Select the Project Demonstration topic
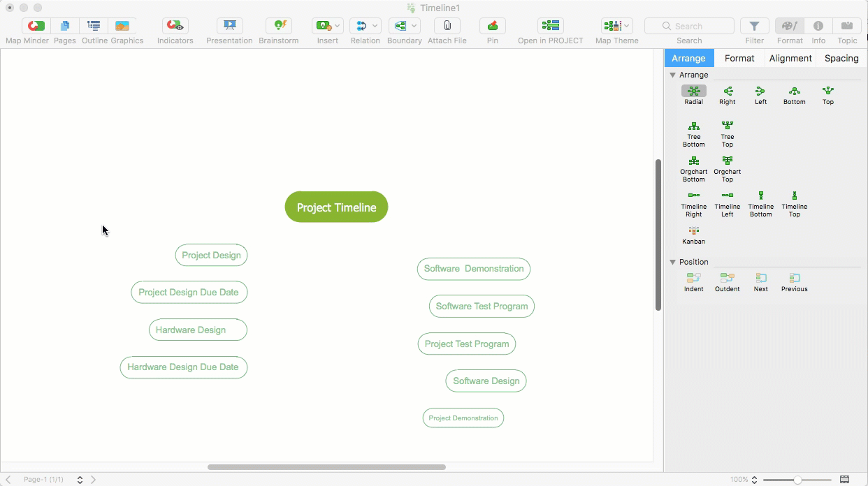This screenshot has width=868, height=486. [463, 418]
